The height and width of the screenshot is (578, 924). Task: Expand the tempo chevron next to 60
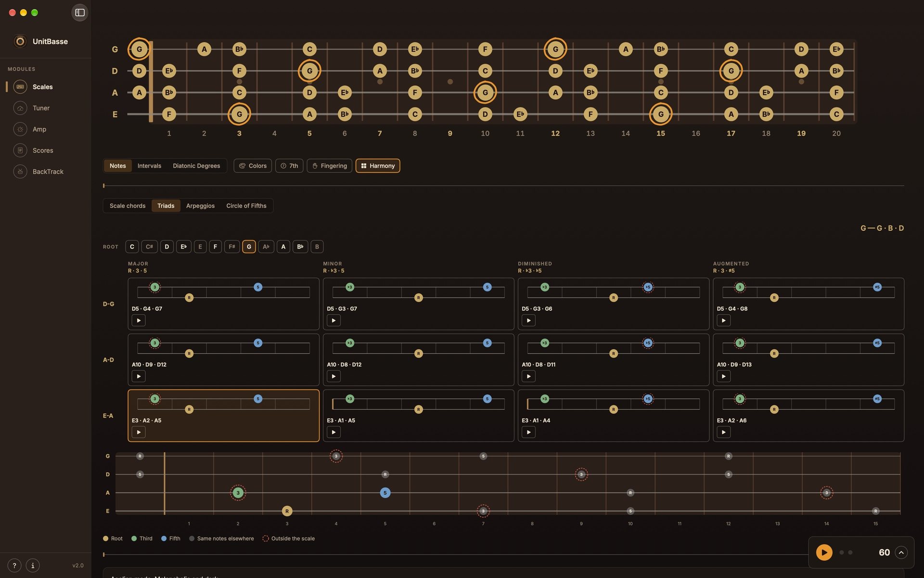[x=901, y=552]
